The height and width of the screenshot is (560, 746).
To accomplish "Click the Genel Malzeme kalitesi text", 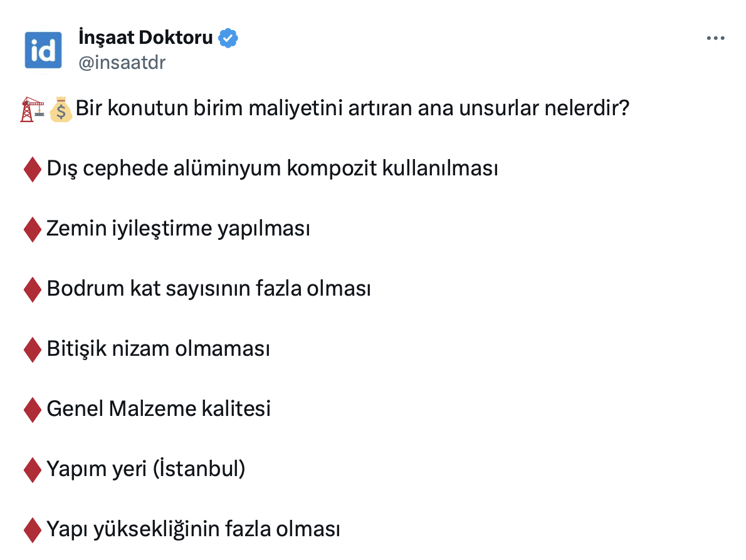I will click(159, 409).
